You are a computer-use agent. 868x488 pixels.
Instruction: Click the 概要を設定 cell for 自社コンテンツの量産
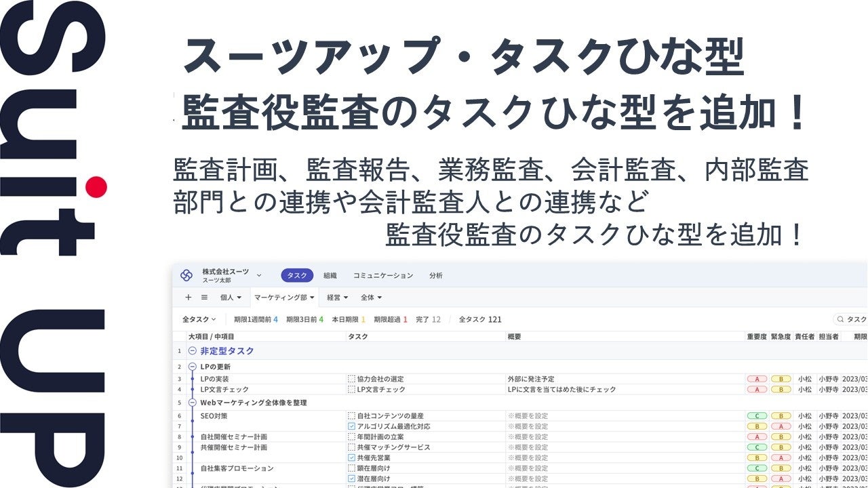click(528, 415)
